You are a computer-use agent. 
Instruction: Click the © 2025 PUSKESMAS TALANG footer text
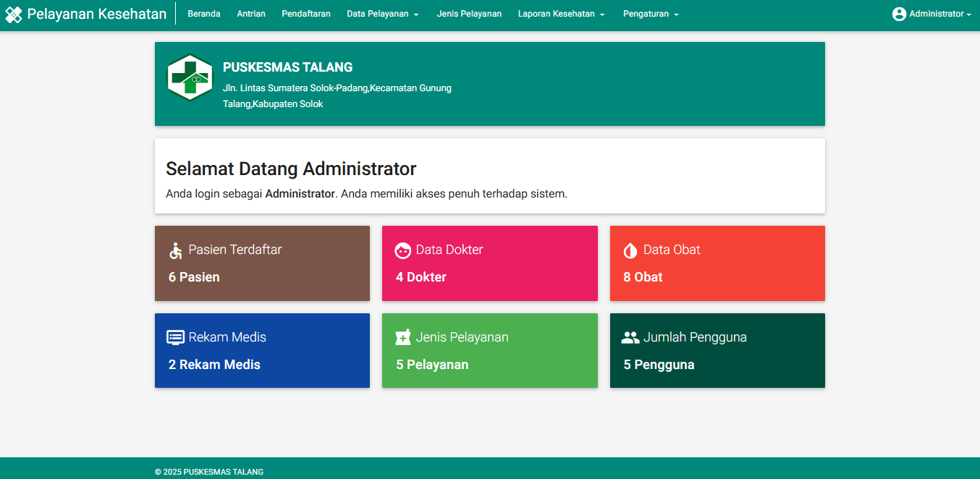pos(209,472)
